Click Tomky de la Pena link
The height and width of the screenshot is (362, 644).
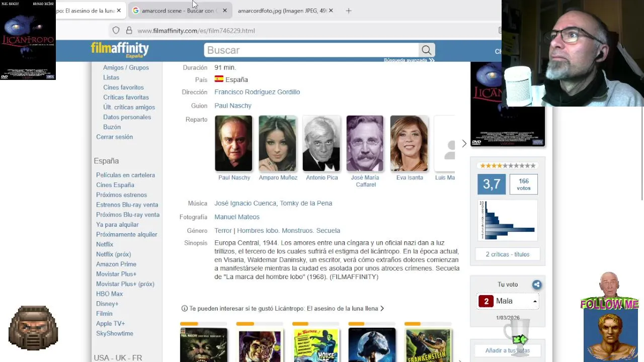tap(306, 203)
